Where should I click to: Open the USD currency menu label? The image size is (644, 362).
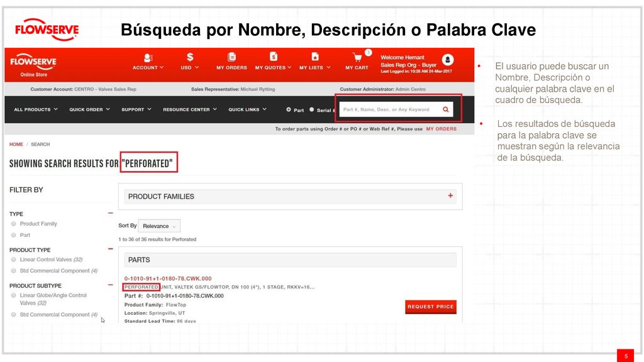point(190,68)
